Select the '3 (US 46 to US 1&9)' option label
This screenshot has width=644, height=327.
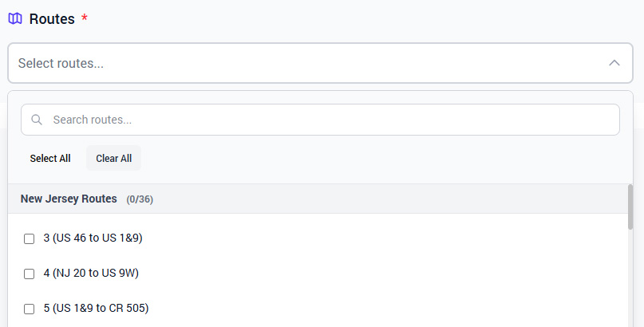pyautogui.click(x=93, y=238)
